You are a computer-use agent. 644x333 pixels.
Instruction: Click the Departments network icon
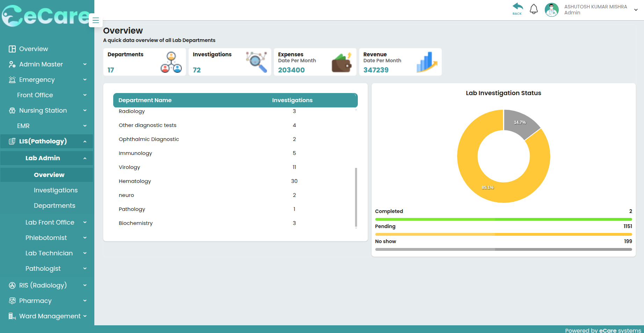click(171, 62)
